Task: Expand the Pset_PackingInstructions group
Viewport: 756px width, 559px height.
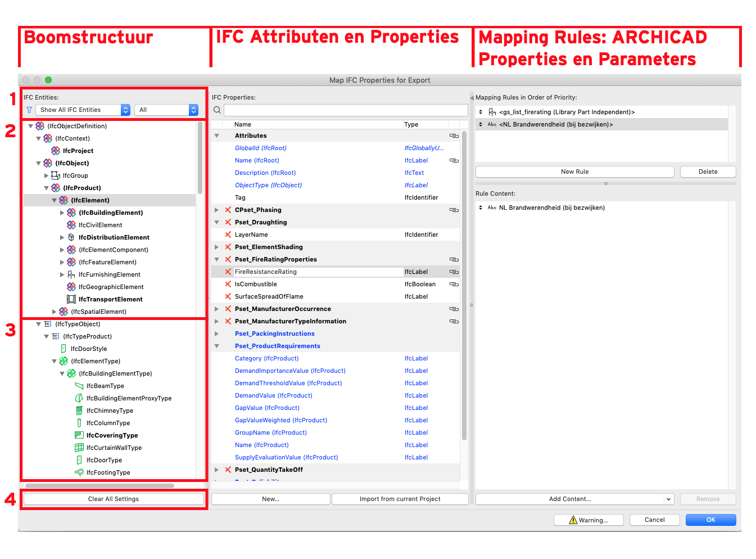Action: (216, 333)
